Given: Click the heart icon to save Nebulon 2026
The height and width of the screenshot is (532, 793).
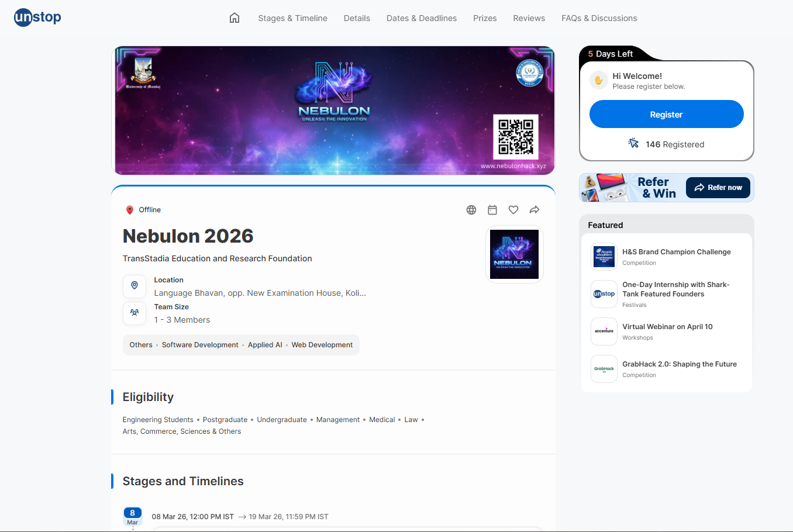Looking at the screenshot, I should coord(513,209).
